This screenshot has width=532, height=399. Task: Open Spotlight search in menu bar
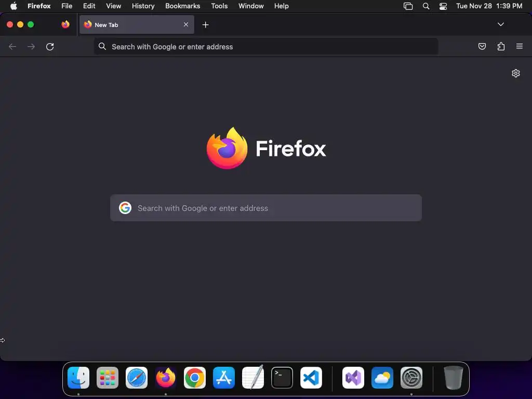pyautogui.click(x=426, y=6)
